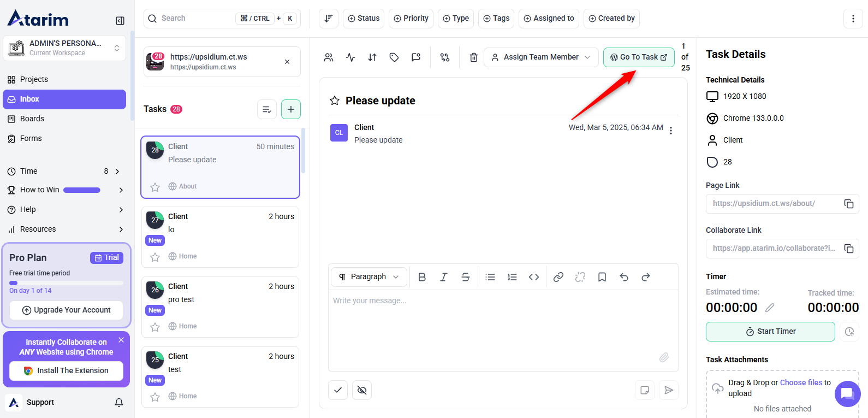Open the Assign Team Member dropdown
The width and height of the screenshot is (868, 418).
(x=540, y=57)
